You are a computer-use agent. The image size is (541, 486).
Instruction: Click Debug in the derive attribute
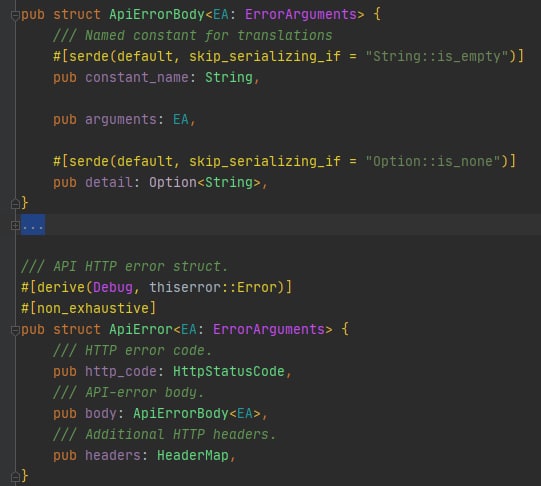click(113, 288)
